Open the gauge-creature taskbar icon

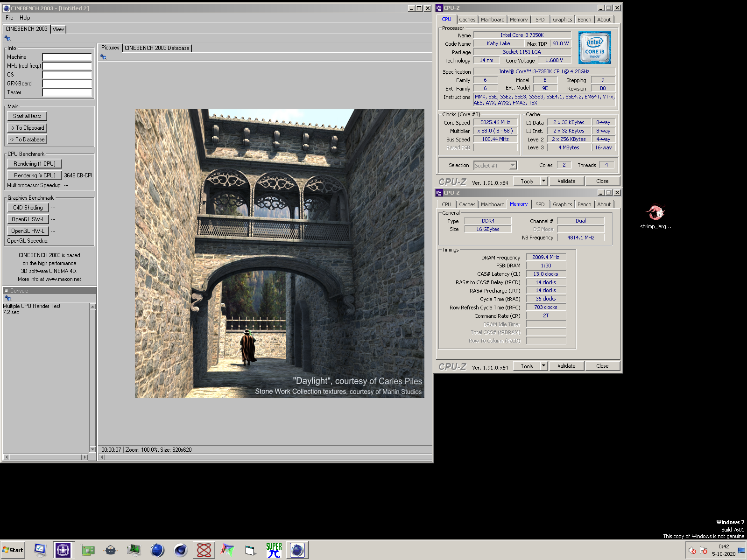pos(111,550)
